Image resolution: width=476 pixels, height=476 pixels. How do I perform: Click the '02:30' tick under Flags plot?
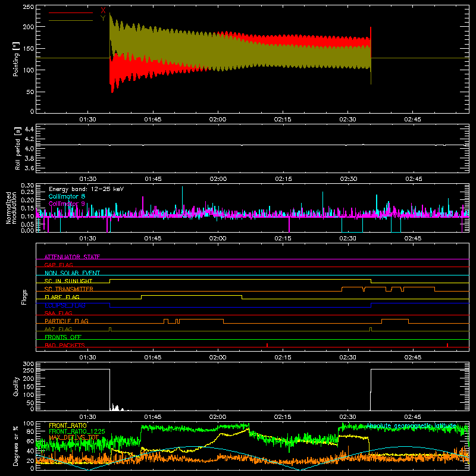click(347, 358)
